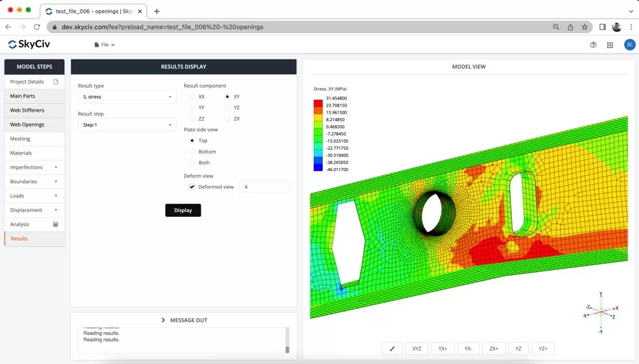Click the Analysis calculator icon
Image resolution: width=639 pixels, height=364 pixels.
(x=56, y=224)
